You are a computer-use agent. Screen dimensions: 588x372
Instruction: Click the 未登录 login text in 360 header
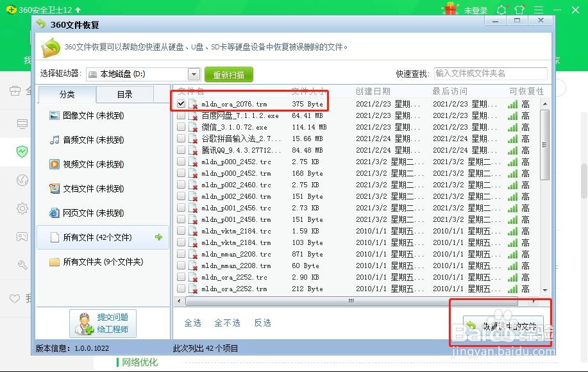coord(476,10)
